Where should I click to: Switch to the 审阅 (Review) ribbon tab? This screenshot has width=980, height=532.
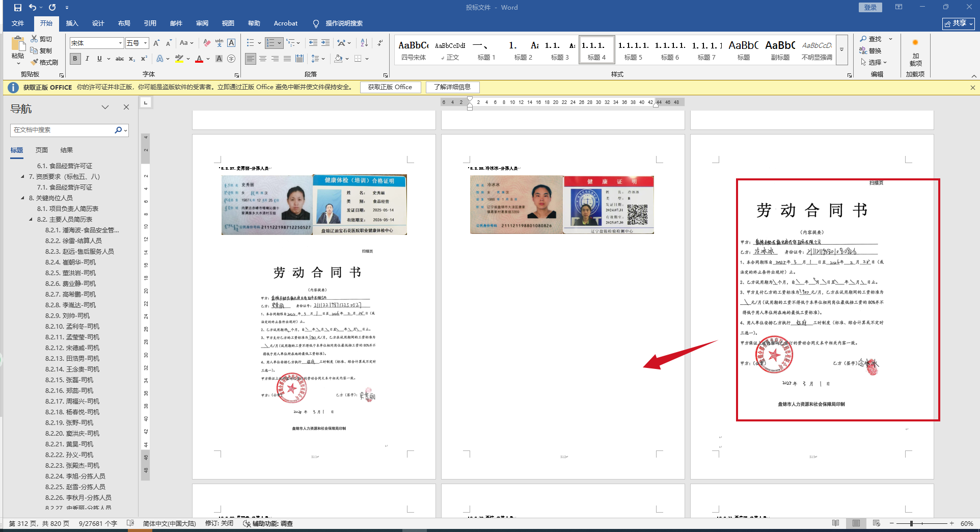click(x=202, y=23)
